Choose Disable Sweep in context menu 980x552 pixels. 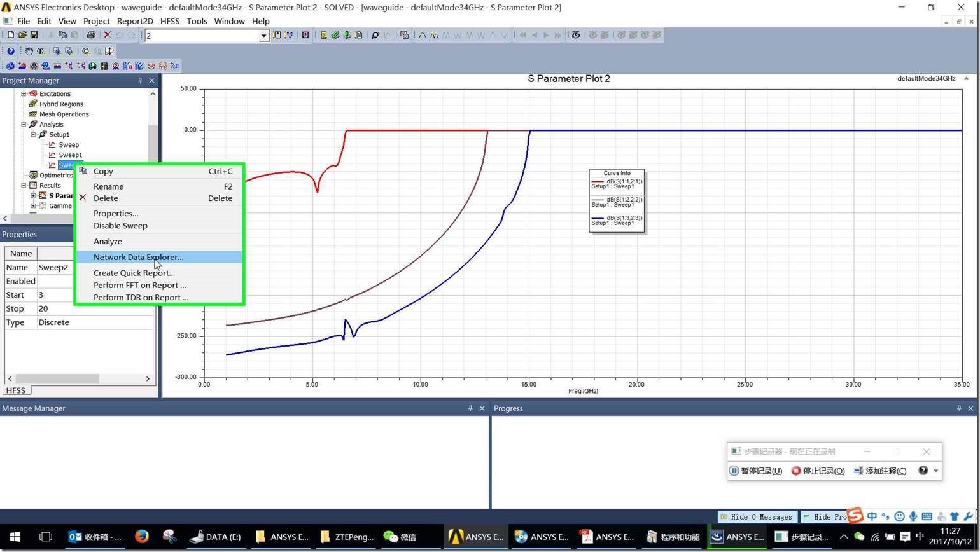point(159,226)
